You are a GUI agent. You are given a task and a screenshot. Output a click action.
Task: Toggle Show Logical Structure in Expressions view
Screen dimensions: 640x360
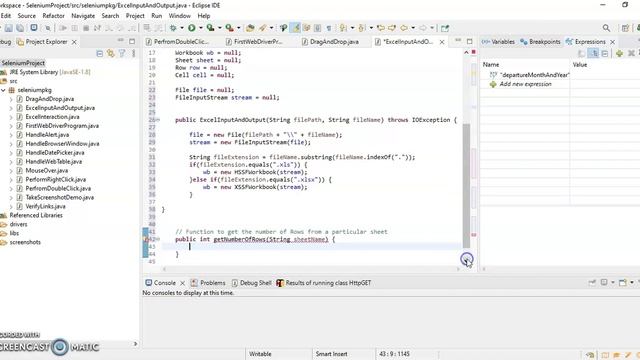pyautogui.click(x=593, y=53)
